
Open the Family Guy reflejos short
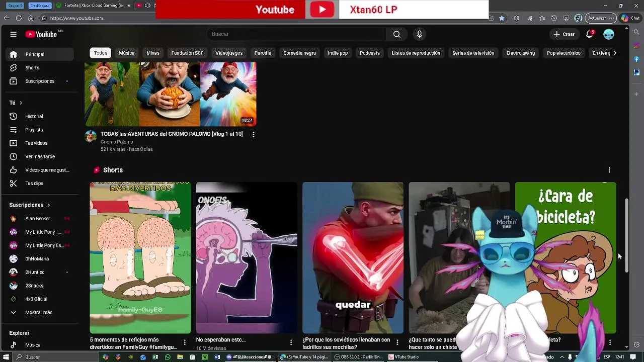pyautogui.click(x=140, y=258)
